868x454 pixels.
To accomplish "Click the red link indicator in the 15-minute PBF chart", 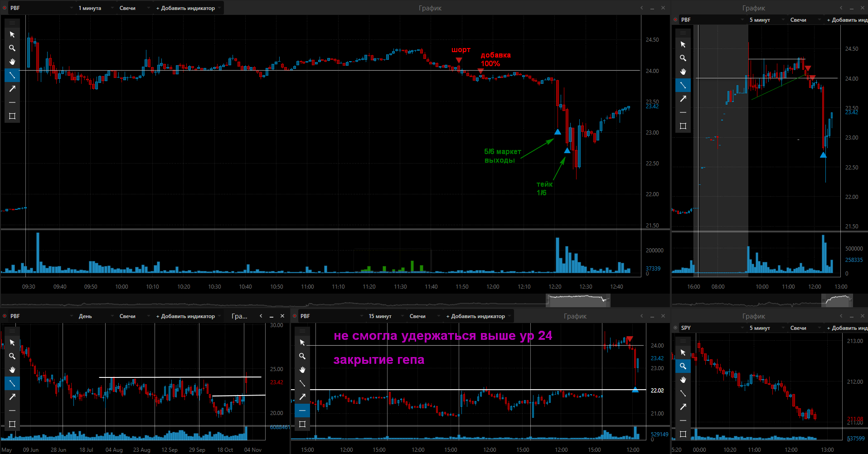I will [295, 316].
